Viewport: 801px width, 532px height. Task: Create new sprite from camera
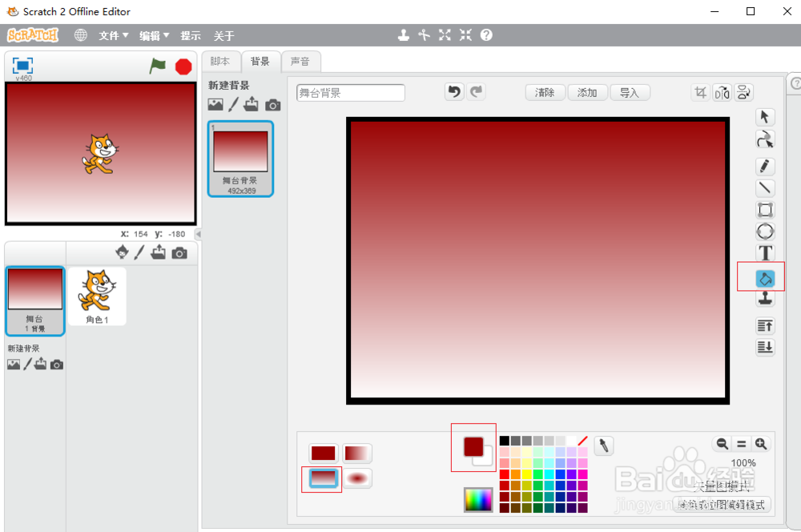click(x=179, y=253)
